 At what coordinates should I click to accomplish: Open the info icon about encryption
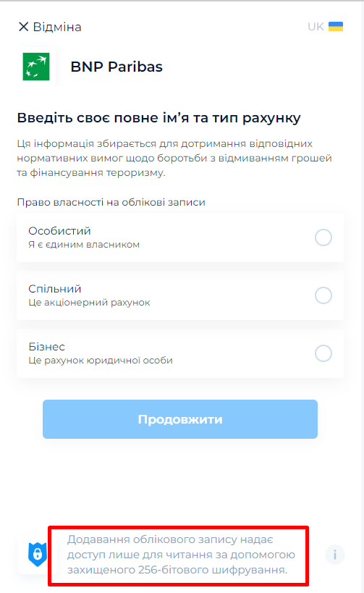point(335,555)
